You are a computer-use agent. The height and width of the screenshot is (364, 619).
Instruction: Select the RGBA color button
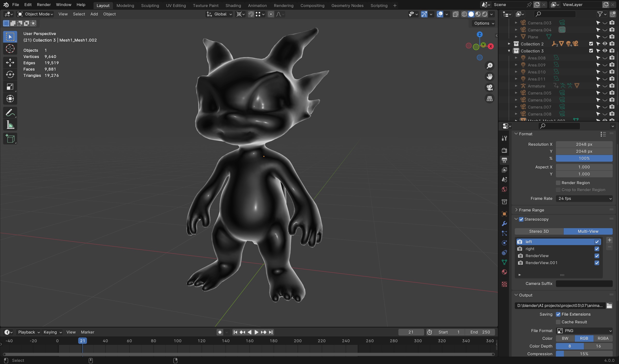click(603, 338)
